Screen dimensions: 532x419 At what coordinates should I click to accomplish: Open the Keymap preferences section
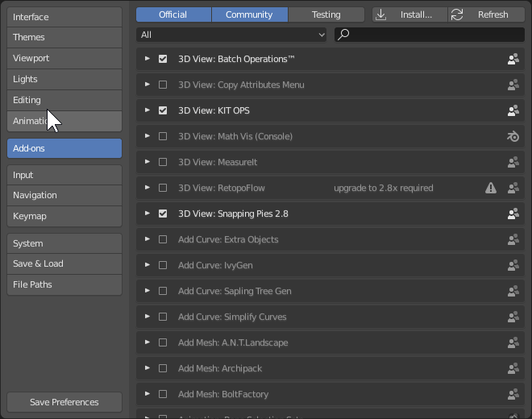coord(64,216)
